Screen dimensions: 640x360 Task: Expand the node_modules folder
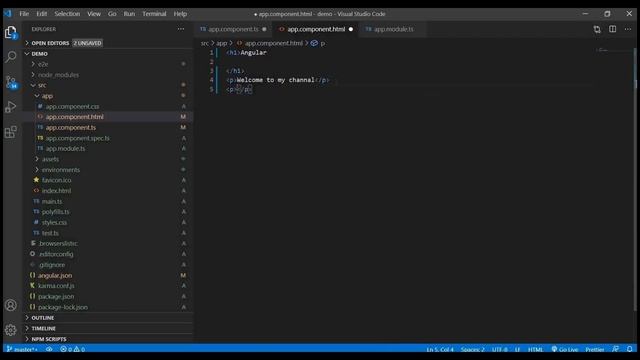point(108,75)
